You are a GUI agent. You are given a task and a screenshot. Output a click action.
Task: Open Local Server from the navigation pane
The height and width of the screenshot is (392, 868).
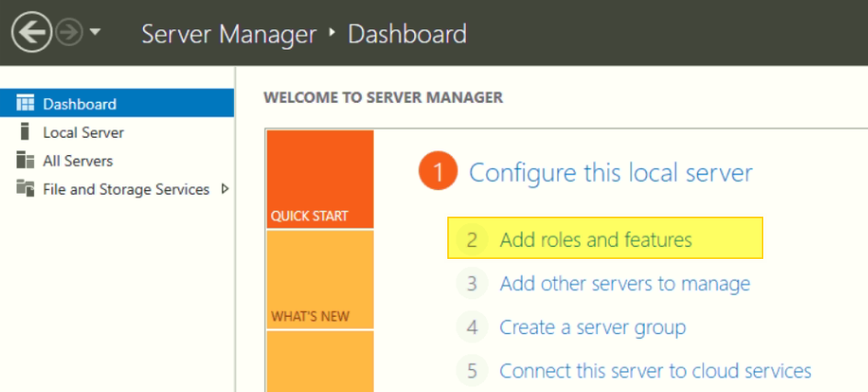83,132
